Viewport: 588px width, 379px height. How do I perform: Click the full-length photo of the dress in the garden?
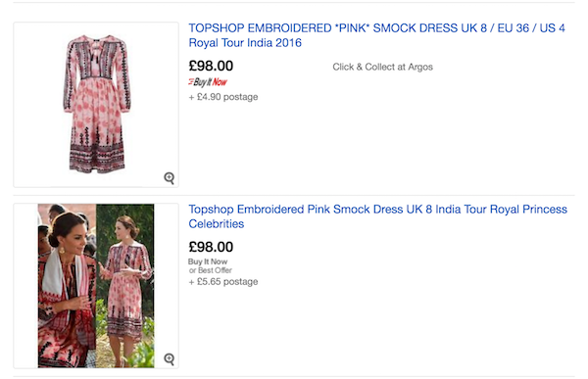124,286
